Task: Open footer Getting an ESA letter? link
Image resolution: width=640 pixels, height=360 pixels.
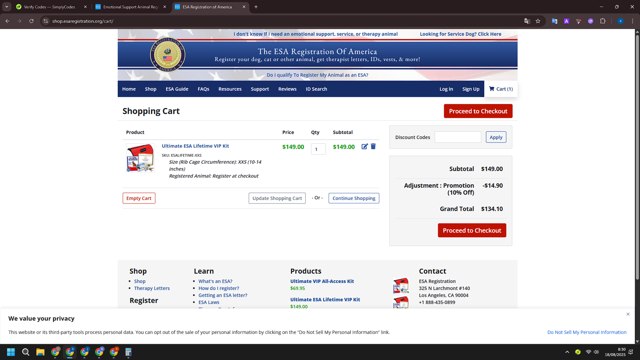Action: click(223, 295)
